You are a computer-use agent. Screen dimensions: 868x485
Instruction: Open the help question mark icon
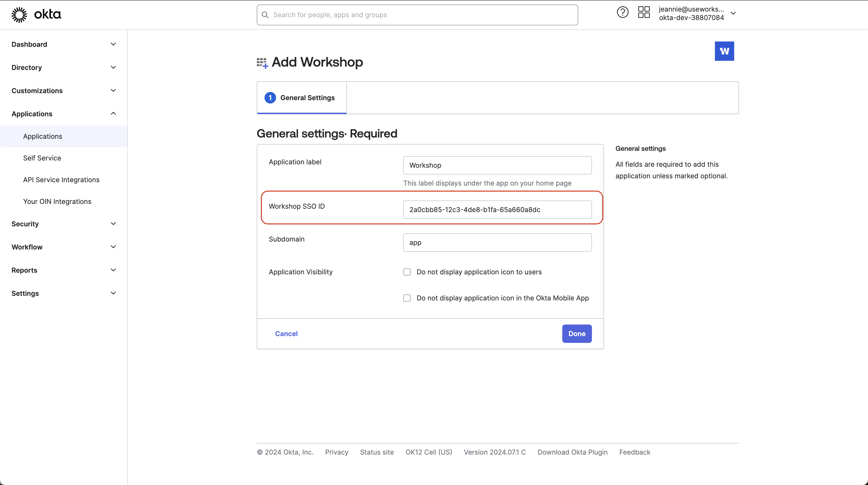[x=622, y=13]
